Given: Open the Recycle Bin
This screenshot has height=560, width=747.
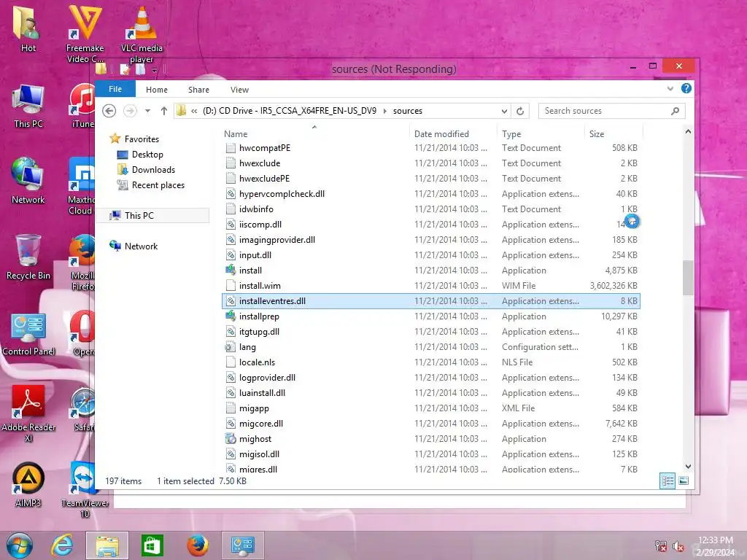Looking at the screenshot, I should 28,257.
